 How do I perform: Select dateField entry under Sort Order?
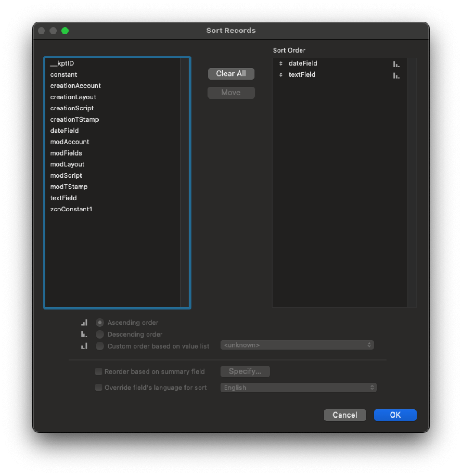click(303, 63)
